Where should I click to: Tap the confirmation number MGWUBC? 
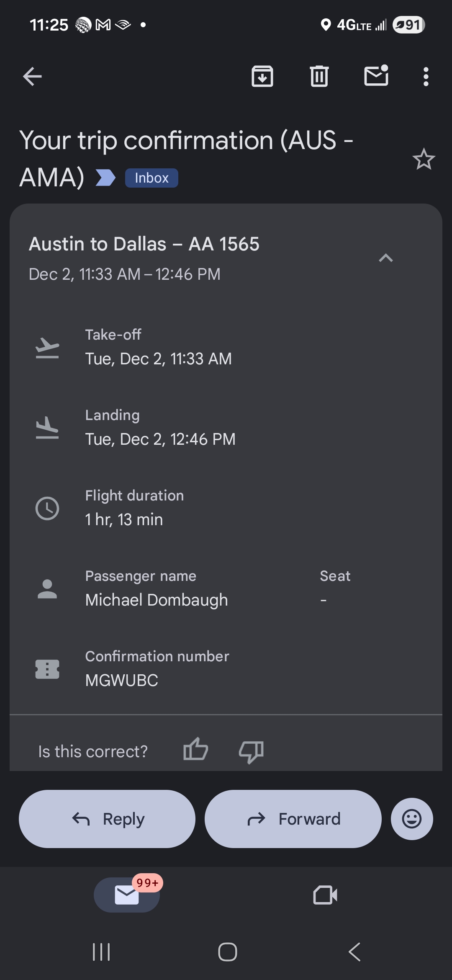point(122,680)
